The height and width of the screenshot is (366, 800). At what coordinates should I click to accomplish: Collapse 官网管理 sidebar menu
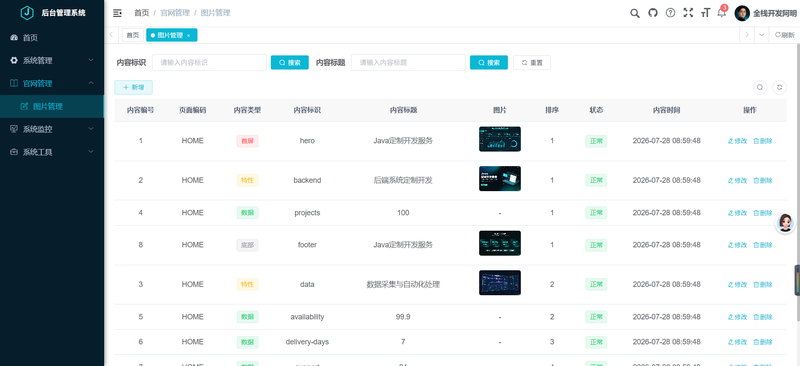[x=52, y=83]
